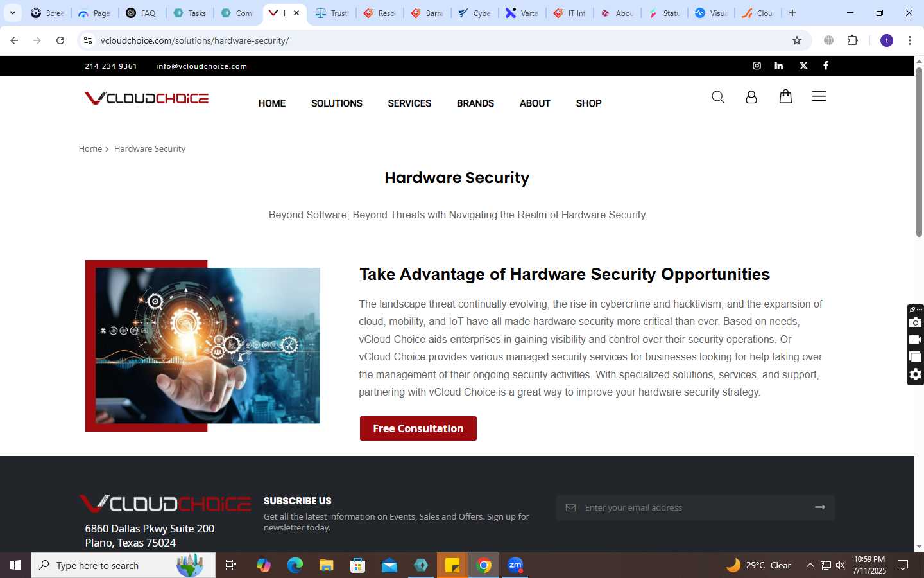Click the Windows search box
Viewport: 924px width, 578px height.
123,565
